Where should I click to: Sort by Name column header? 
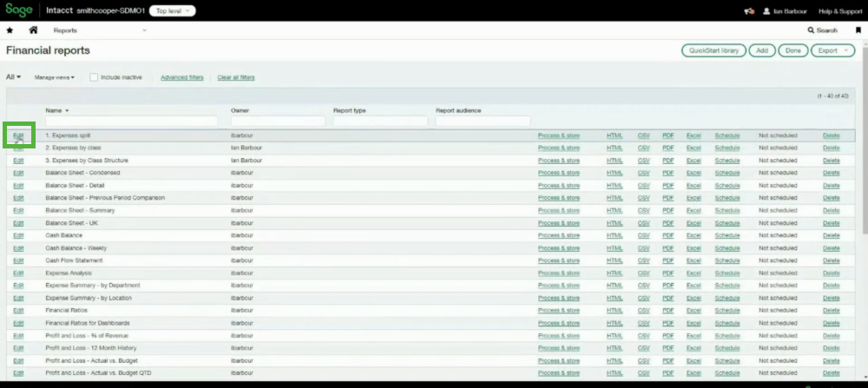(x=57, y=111)
